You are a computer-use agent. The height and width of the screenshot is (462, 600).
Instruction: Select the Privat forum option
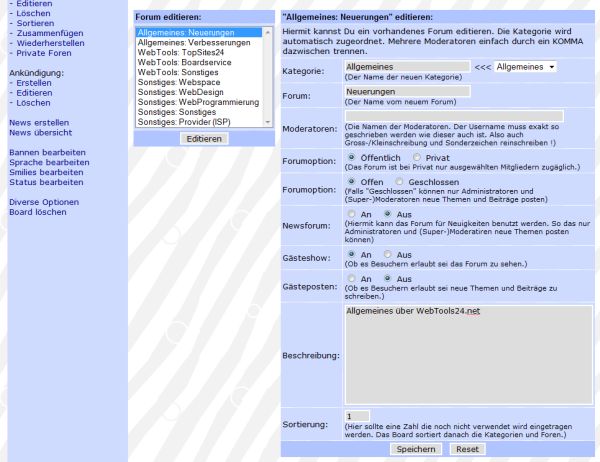point(417,157)
